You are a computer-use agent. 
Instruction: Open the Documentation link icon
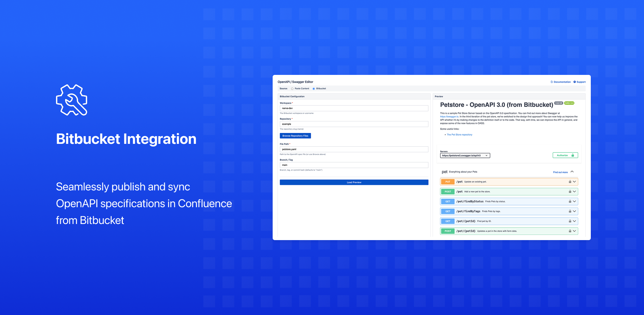point(551,82)
